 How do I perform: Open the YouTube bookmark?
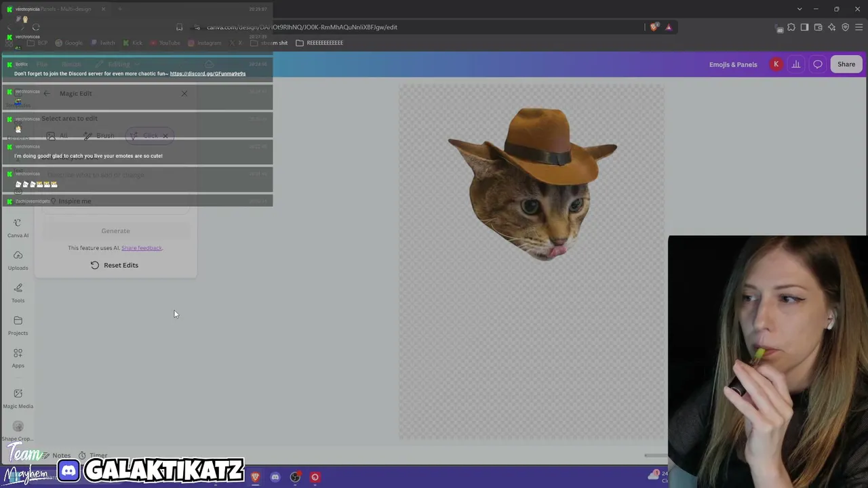(165, 43)
